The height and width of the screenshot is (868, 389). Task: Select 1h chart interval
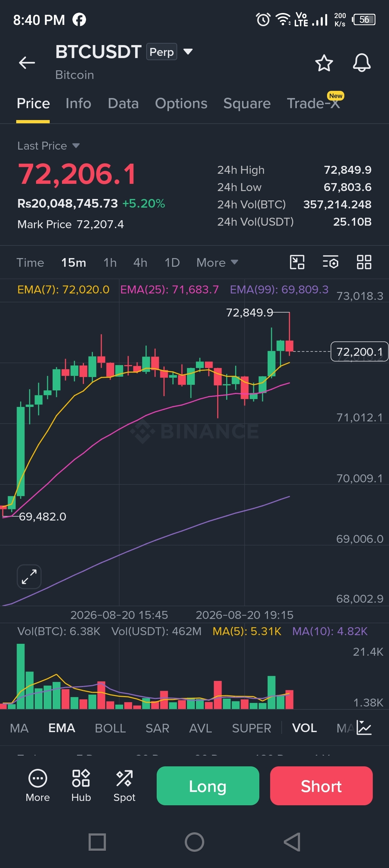110,262
